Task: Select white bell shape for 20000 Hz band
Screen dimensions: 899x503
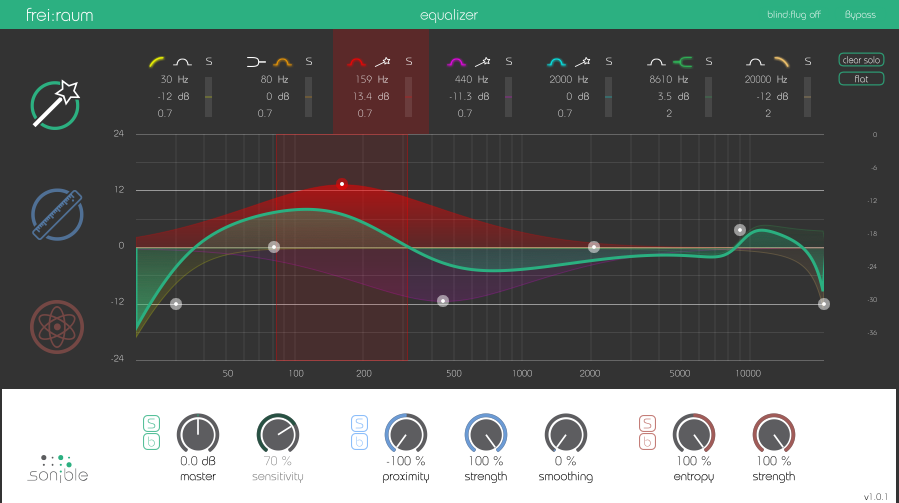Action: click(755, 62)
